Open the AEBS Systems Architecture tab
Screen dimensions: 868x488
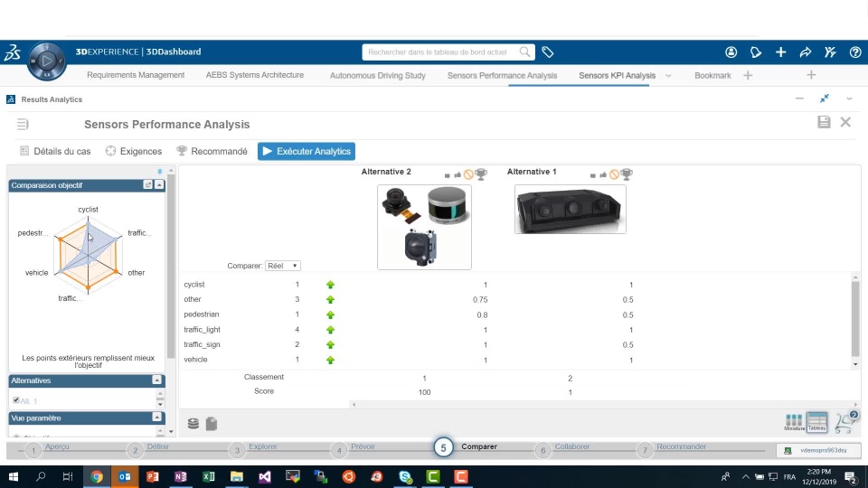(255, 75)
